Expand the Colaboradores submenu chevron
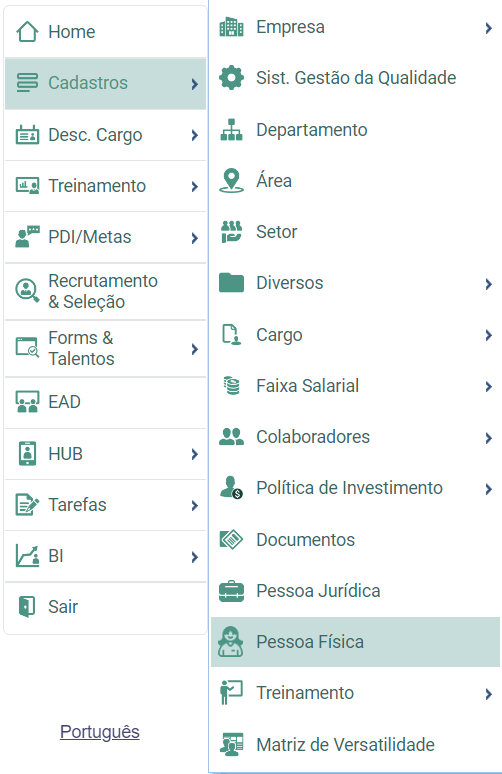Viewport: 502px width, 774px height. tap(489, 438)
